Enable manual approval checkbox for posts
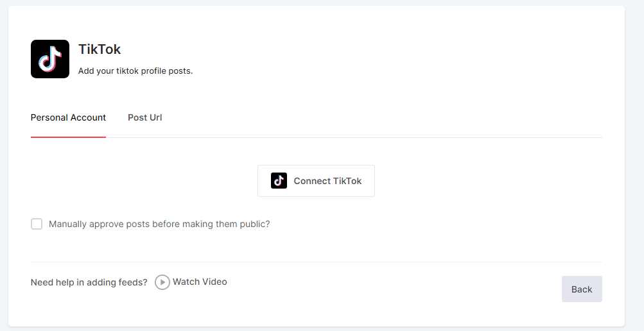This screenshot has width=644, height=331. pyautogui.click(x=37, y=224)
